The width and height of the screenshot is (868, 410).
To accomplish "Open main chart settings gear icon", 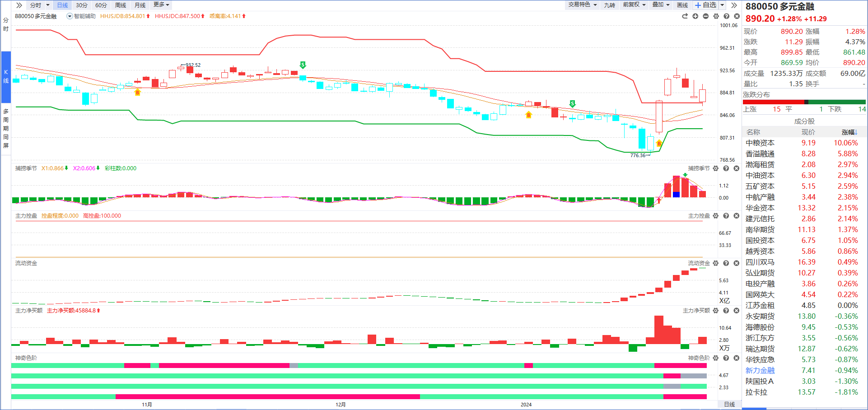I will [x=716, y=16].
